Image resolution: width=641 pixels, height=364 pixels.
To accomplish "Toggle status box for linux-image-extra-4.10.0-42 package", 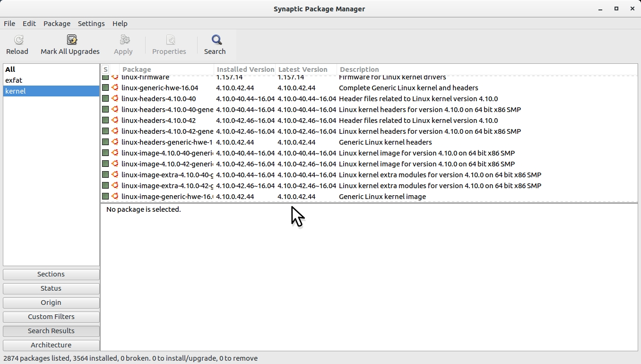I will tap(105, 185).
